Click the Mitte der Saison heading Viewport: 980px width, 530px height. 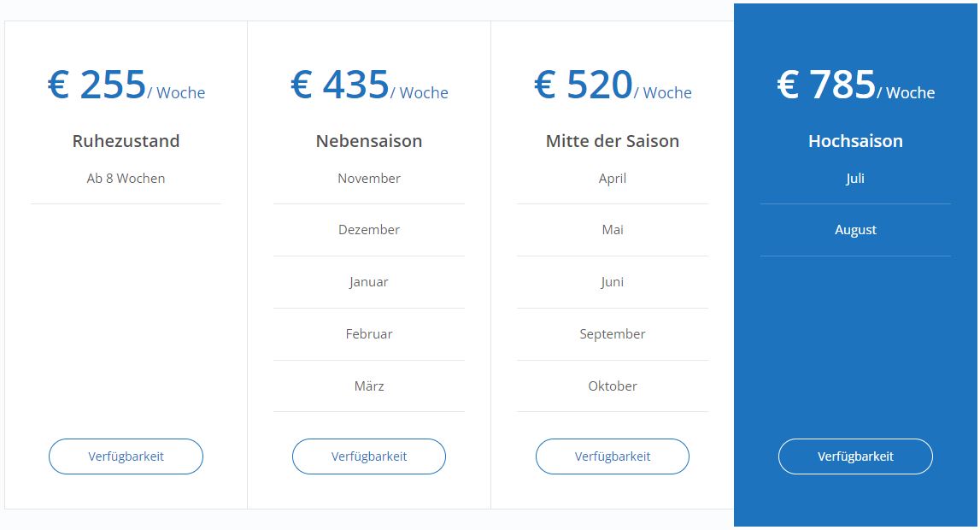(x=613, y=141)
